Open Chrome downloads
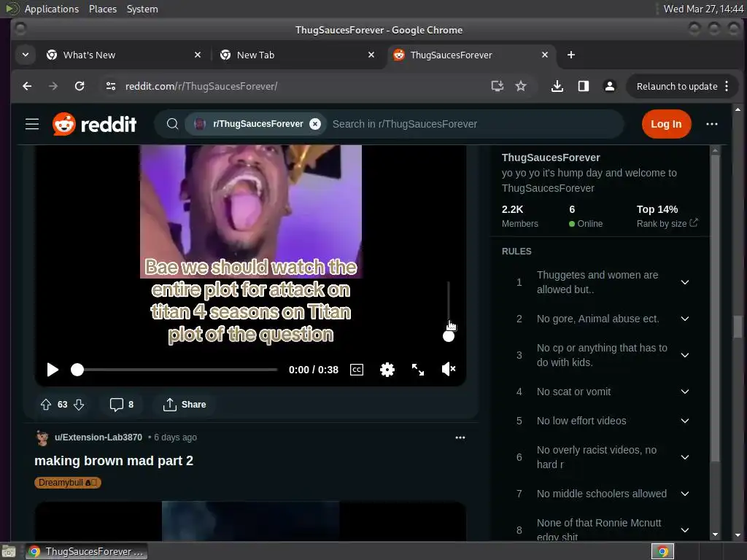The image size is (747, 560). click(x=557, y=86)
